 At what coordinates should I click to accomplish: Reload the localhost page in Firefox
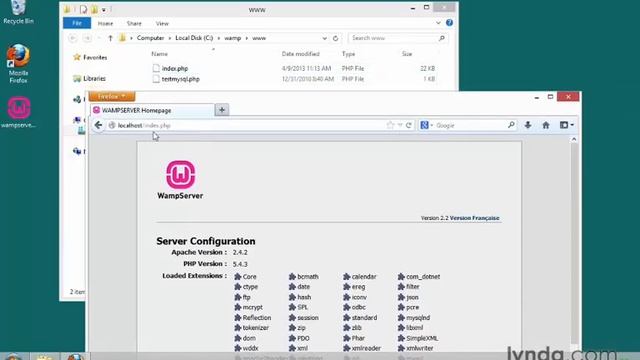409,125
